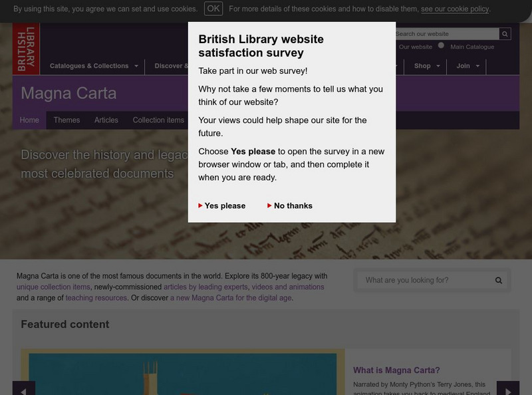The width and height of the screenshot is (532, 395).
Task: Open the Articles tab
Action: 106,120
